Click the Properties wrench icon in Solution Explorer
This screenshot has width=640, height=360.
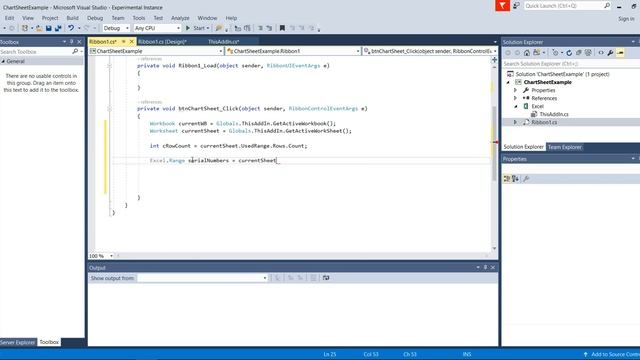pyautogui.click(x=610, y=53)
